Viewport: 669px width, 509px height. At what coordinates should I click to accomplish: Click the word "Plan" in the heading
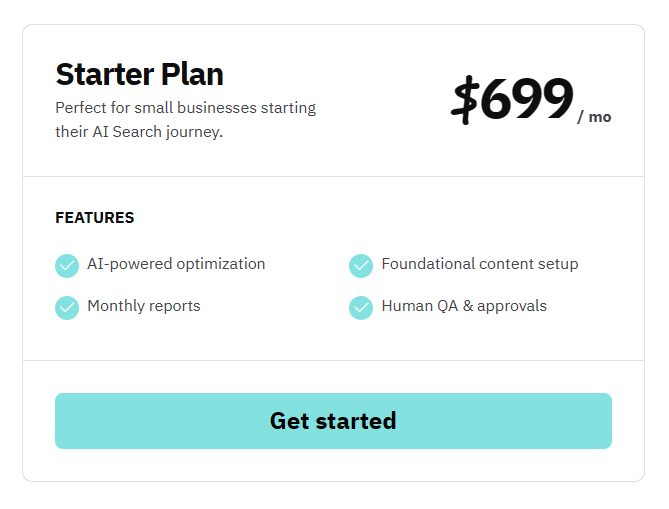point(194,74)
